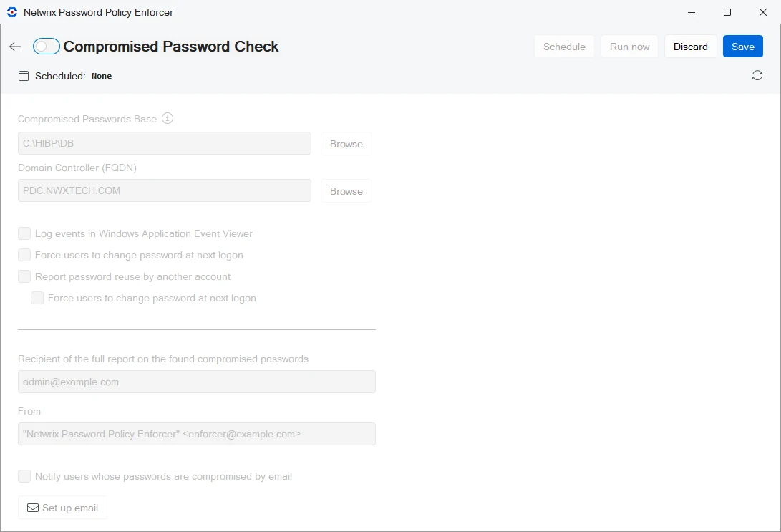
Task: Click the full report recipient email field
Action: [196, 382]
